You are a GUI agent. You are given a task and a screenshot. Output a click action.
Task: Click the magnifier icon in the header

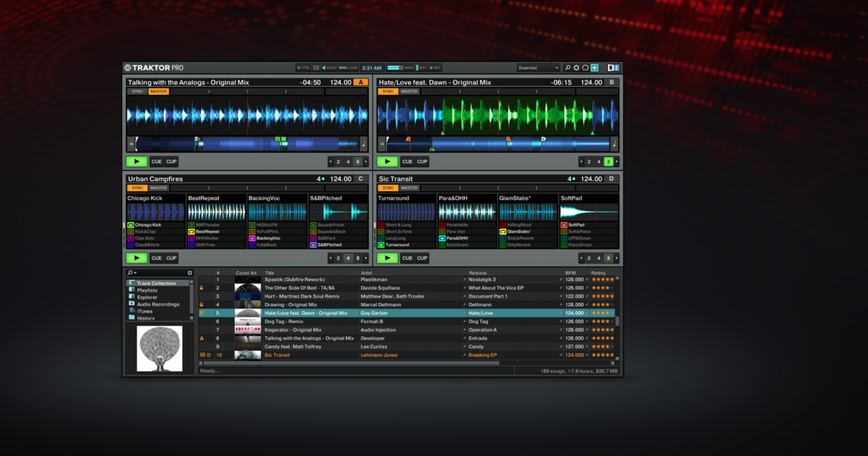568,68
